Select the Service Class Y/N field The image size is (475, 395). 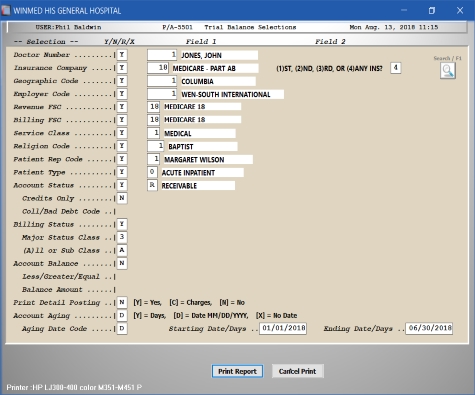pyautogui.click(x=122, y=133)
